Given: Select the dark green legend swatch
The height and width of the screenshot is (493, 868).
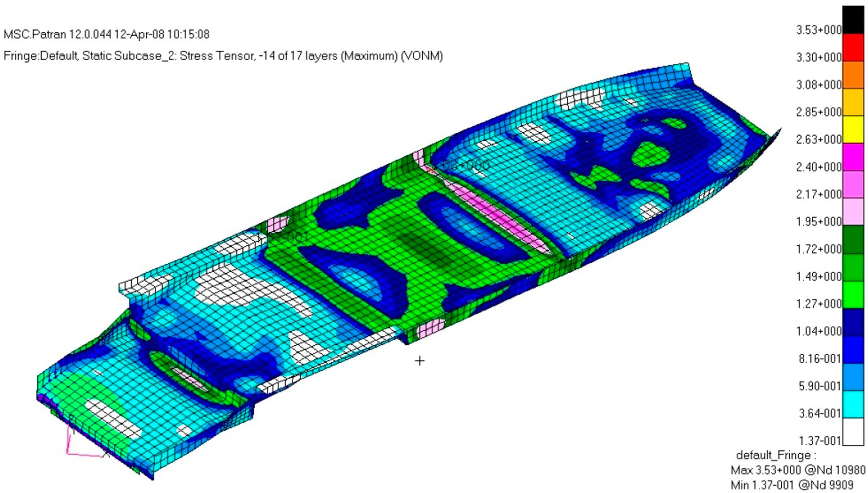Looking at the screenshot, I should (853, 239).
